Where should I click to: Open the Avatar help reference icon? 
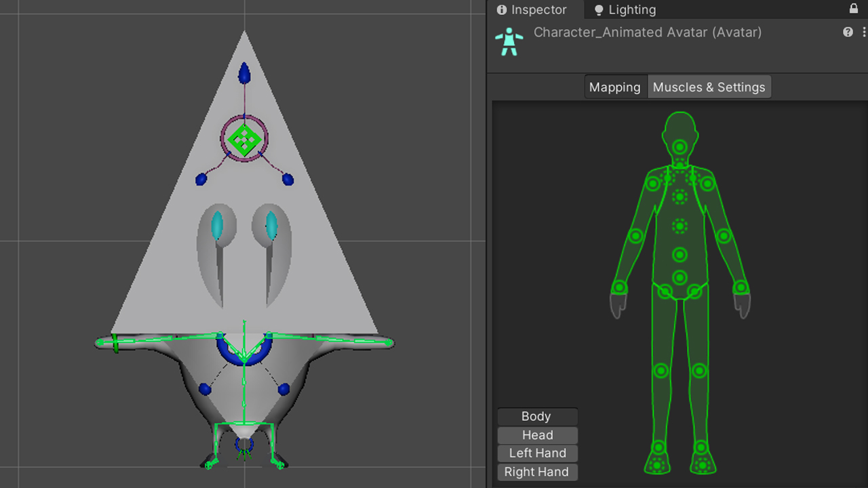pyautogui.click(x=848, y=32)
